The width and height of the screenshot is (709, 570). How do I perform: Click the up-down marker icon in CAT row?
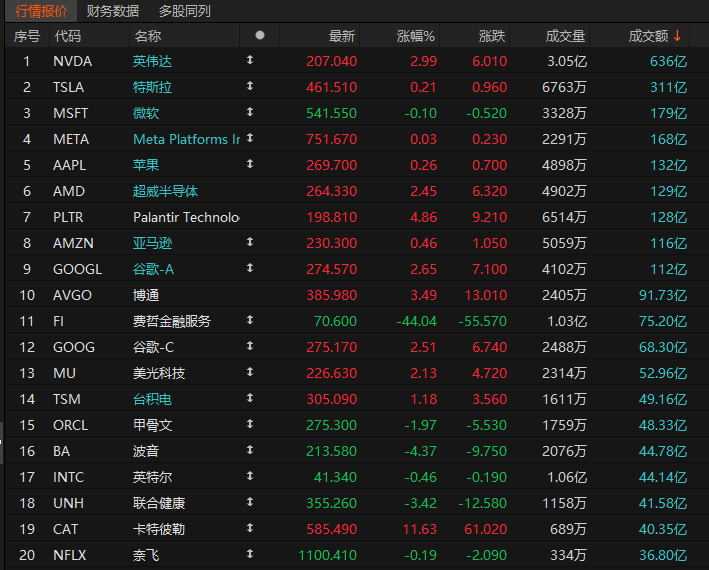(x=250, y=528)
